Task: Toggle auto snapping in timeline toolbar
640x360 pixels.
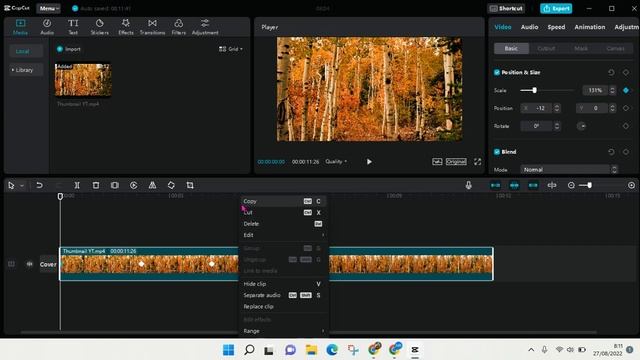Action: tap(514, 185)
